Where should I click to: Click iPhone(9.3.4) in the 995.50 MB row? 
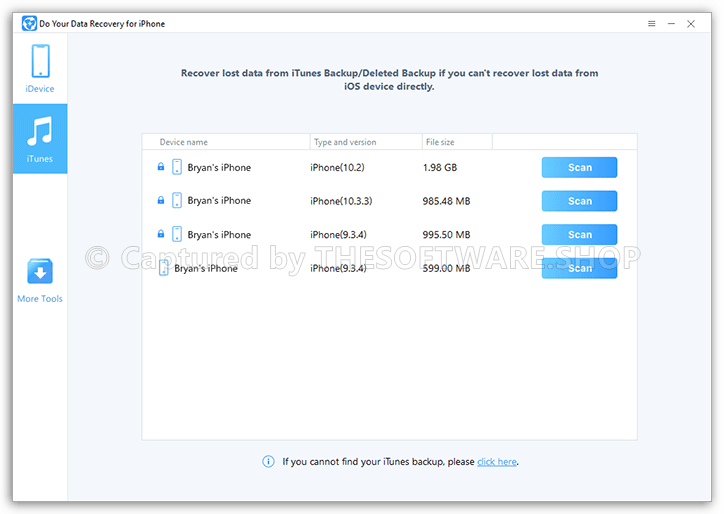click(338, 235)
